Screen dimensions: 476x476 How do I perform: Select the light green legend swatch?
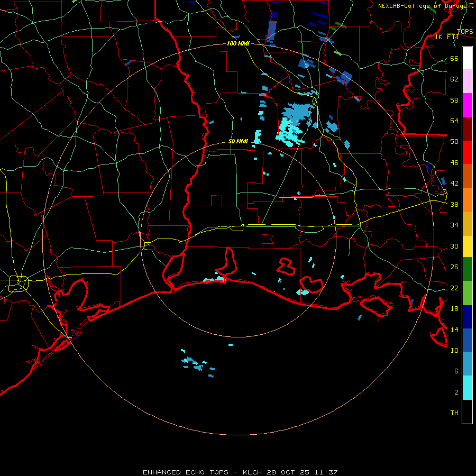(467, 293)
